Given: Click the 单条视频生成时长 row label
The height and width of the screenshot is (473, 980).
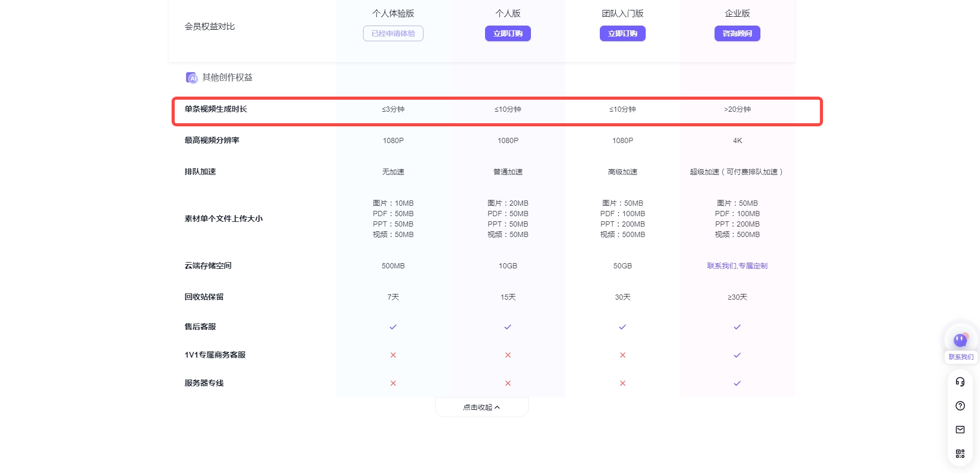Looking at the screenshot, I should 216,109.
